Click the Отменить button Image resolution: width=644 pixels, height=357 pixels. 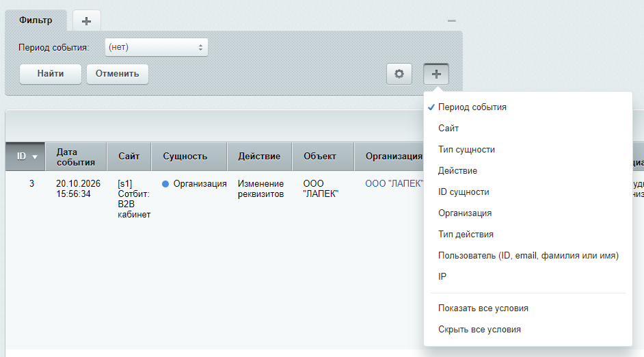click(x=118, y=74)
